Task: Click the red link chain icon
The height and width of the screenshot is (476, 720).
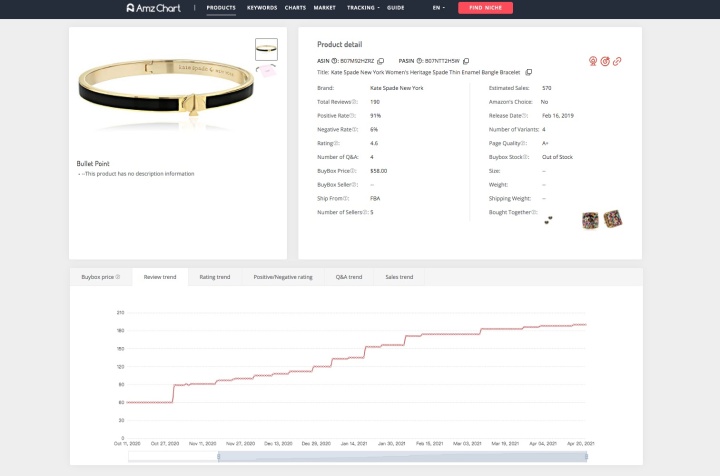Action: click(x=617, y=61)
